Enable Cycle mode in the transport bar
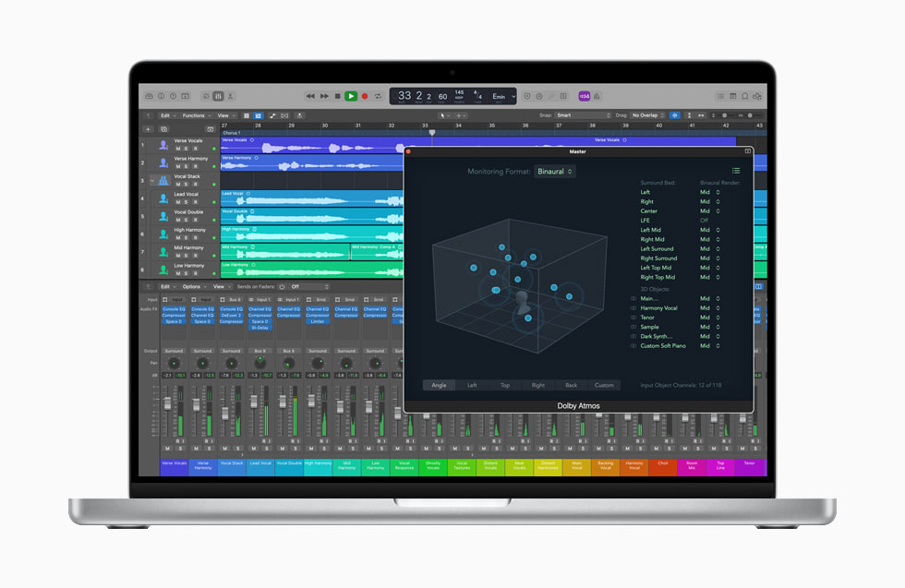Screen dimensions: 905x588 click(379, 96)
